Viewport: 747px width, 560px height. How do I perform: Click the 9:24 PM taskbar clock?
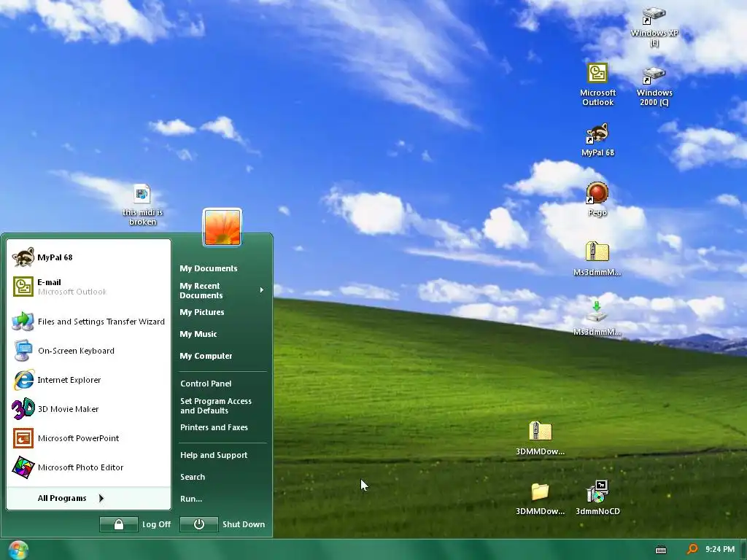pyautogui.click(x=720, y=550)
